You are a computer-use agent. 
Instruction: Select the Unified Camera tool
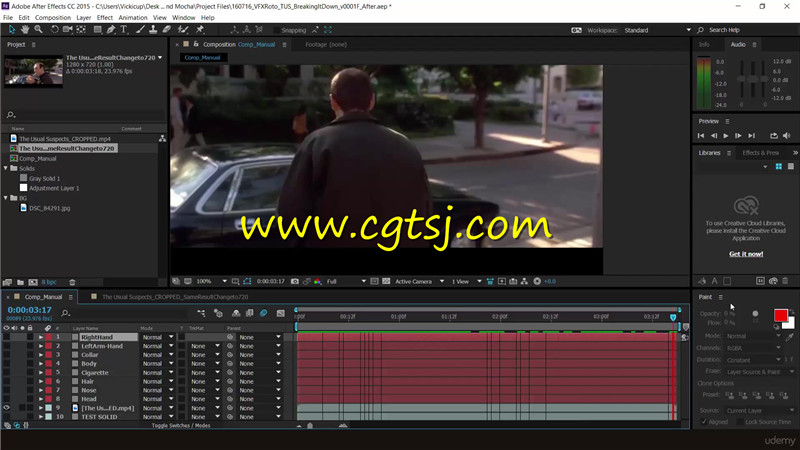(x=67, y=30)
